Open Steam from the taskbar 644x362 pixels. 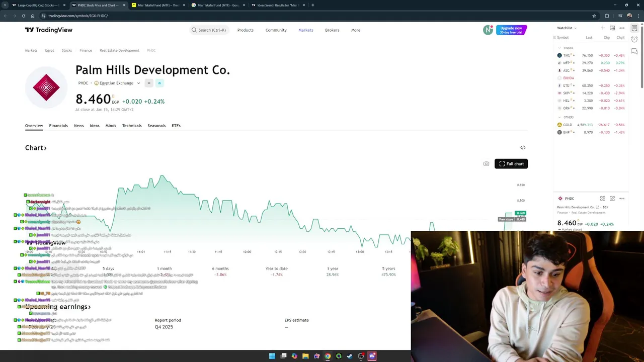(350, 356)
